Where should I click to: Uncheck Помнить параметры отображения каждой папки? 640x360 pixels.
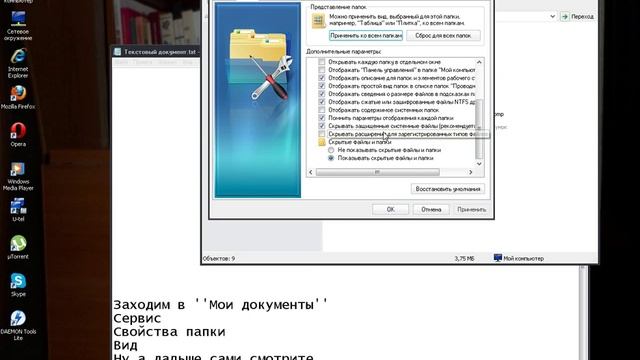pos(322,118)
